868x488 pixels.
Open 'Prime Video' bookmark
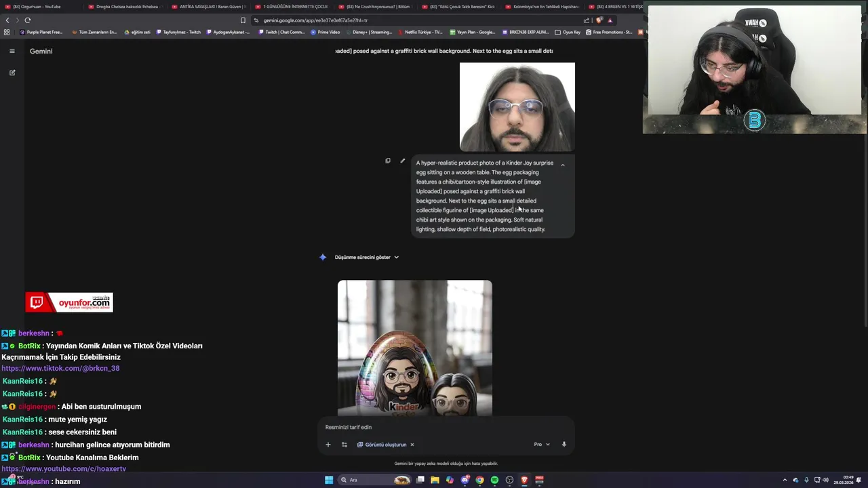[325, 32]
